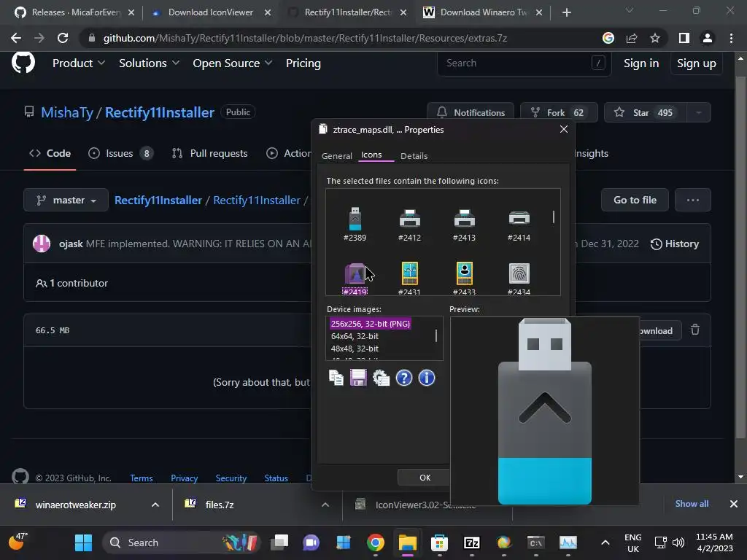Expand winaerotweaker.zip download options
Image resolution: width=747 pixels, height=560 pixels.
(155, 505)
